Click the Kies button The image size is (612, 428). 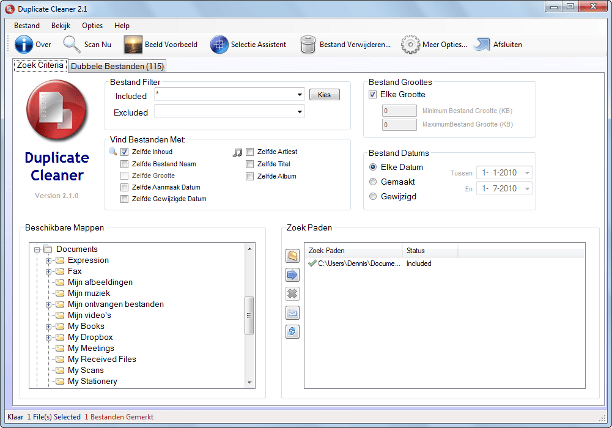pos(324,94)
